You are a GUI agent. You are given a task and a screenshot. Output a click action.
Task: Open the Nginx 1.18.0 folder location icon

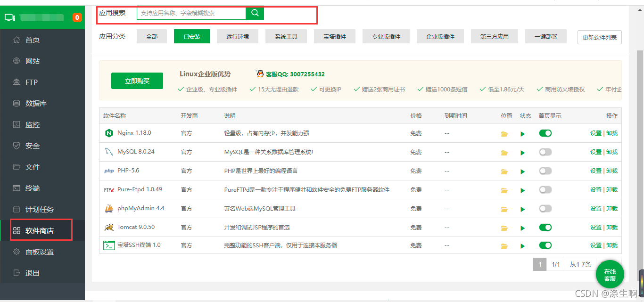pyautogui.click(x=504, y=134)
